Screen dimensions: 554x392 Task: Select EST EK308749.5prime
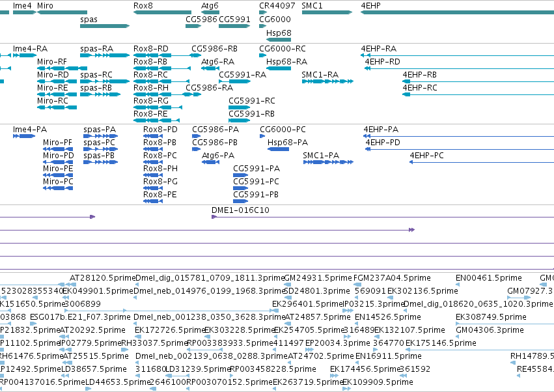coord(491,317)
